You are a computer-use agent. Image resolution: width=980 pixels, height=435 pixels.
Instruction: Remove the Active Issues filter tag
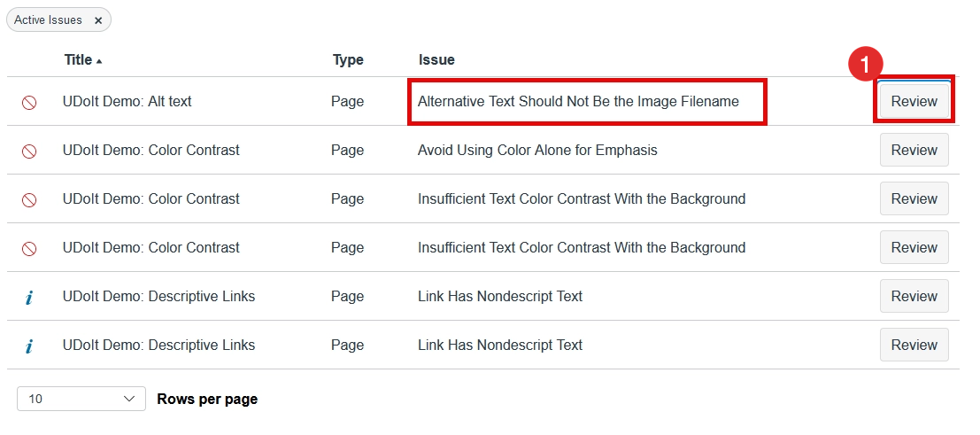pyautogui.click(x=98, y=20)
